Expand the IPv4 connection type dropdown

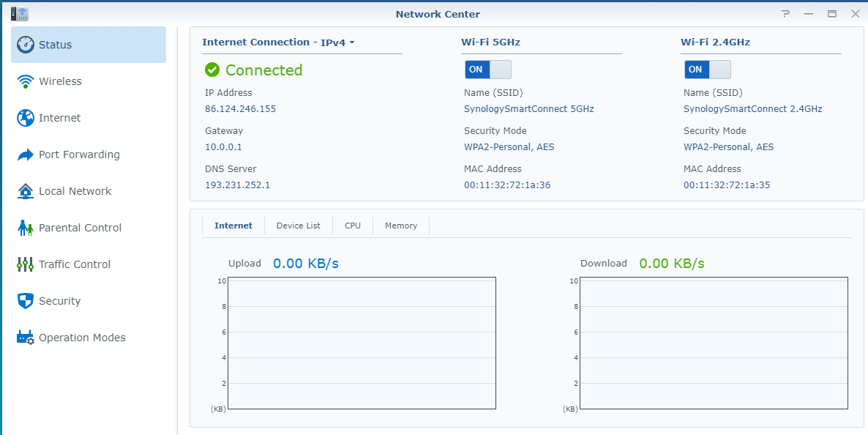(x=337, y=42)
